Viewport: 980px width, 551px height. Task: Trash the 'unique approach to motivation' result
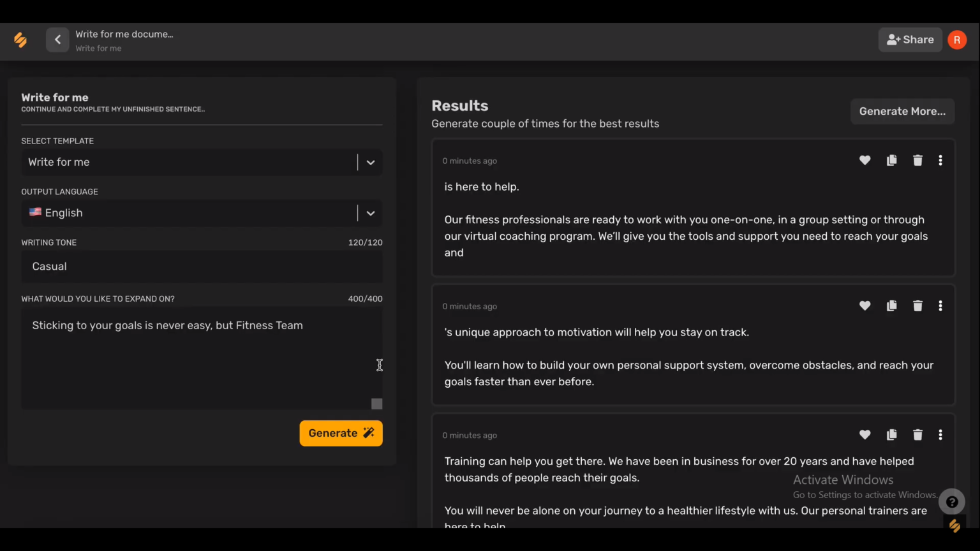click(917, 306)
